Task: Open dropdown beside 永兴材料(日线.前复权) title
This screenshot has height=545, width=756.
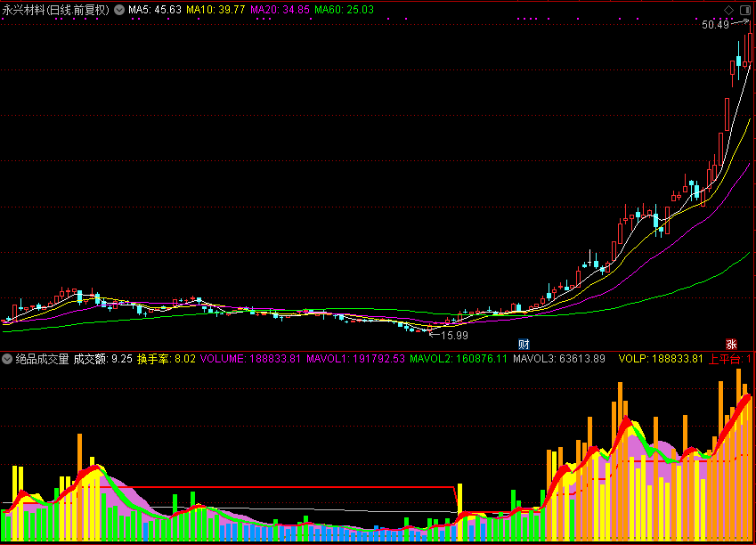Action: click(x=119, y=10)
